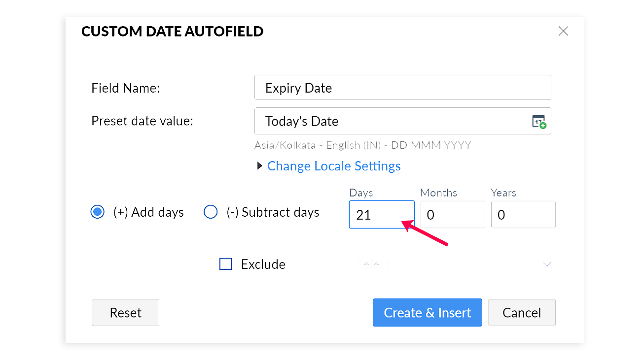Open the Change Locale Settings link
The height and width of the screenshot is (362, 644).
coord(334,166)
